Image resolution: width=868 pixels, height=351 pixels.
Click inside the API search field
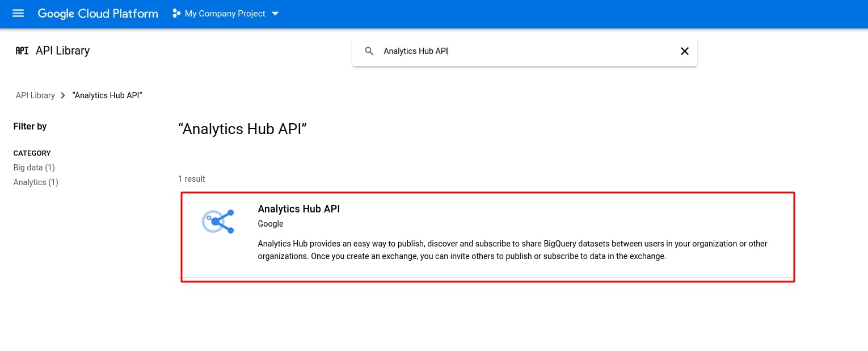(511, 51)
